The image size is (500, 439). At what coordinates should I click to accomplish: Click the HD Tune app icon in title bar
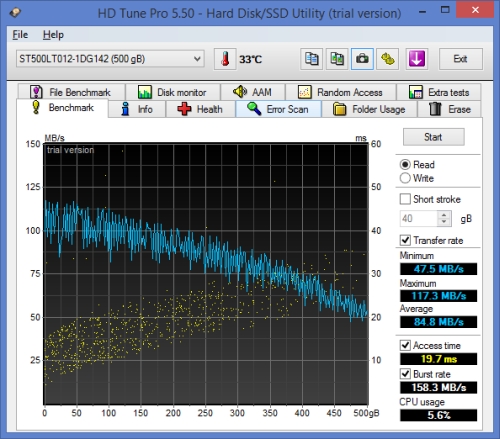[15, 13]
